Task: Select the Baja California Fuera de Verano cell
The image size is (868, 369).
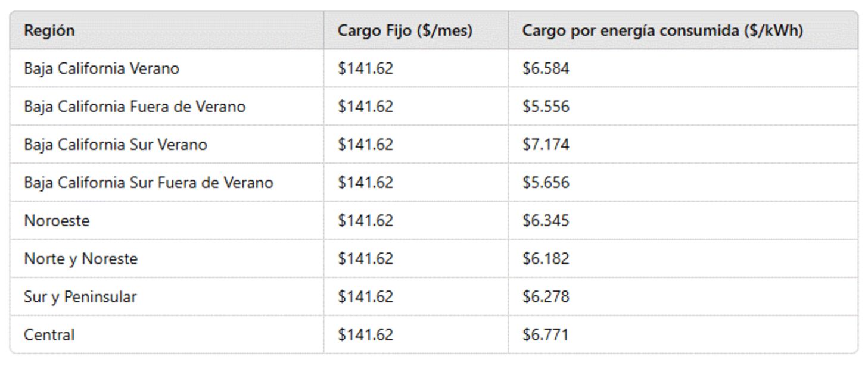Action: point(135,107)
